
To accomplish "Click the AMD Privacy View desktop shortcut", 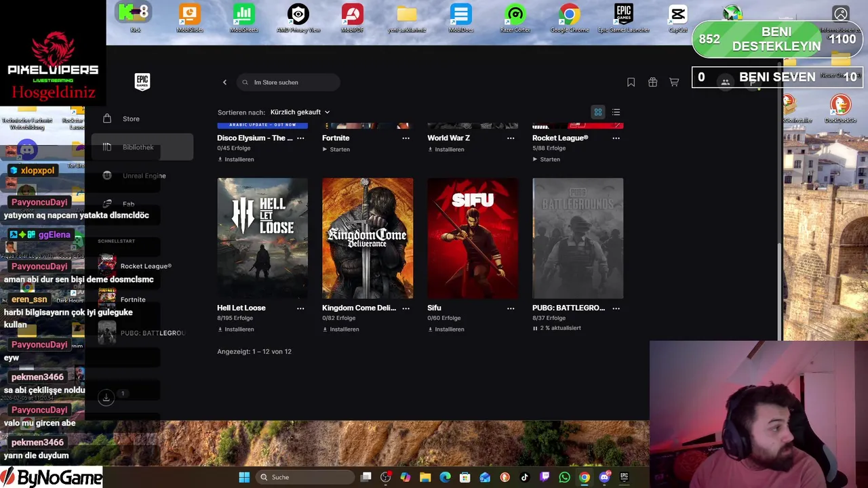I will (298, 18).
